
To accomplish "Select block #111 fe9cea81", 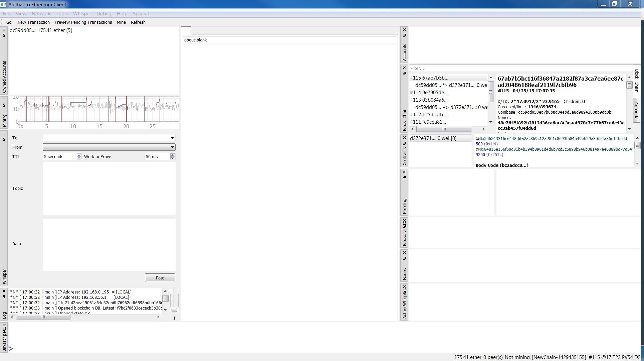I will pyautogui.click(x=448, y=122).
